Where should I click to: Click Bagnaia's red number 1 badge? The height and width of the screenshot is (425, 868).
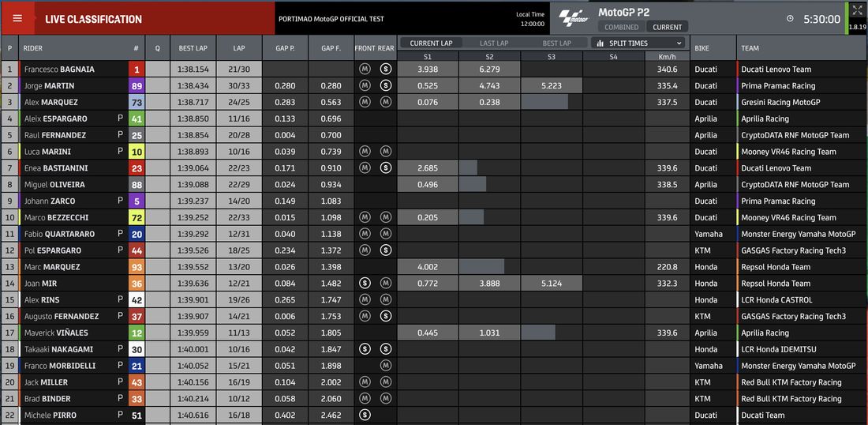tap(137, 70)
